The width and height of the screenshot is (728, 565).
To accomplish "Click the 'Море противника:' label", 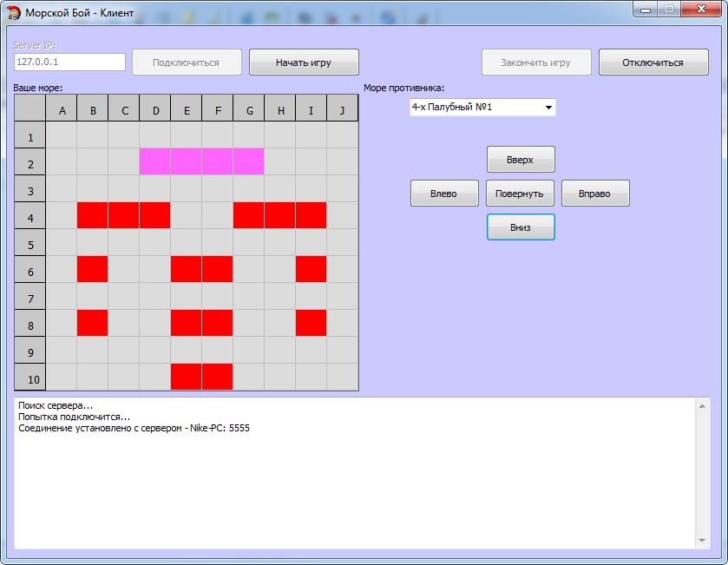I will tap(404, 88).
